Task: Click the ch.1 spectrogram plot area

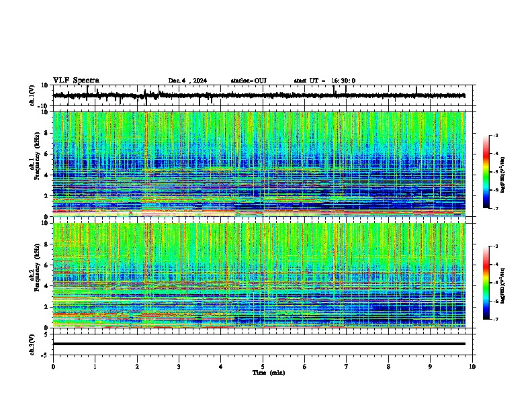Action: point(259,164)
